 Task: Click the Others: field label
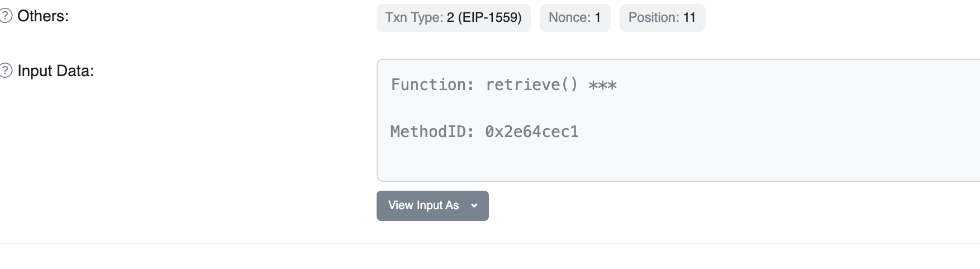(43, 16)
